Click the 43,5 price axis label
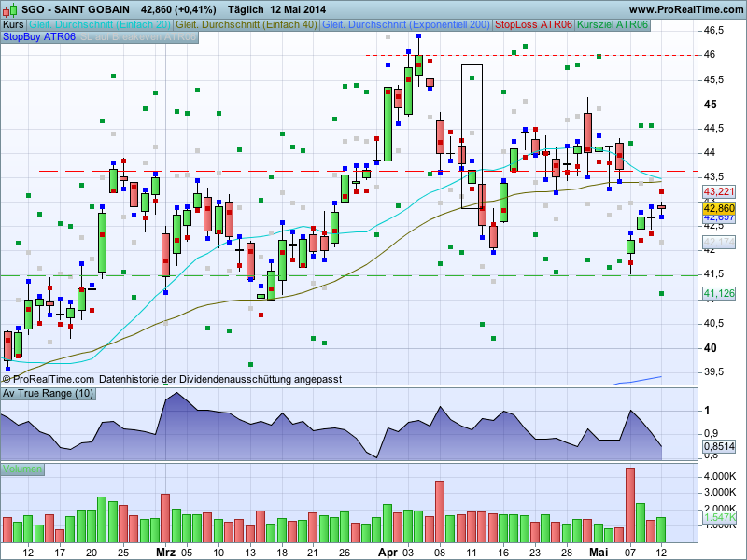747x560 pixels. click(713, 177)
